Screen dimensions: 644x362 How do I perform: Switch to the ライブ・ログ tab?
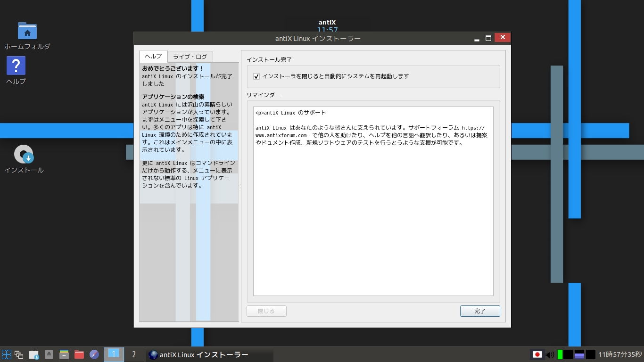pos(190,57)
